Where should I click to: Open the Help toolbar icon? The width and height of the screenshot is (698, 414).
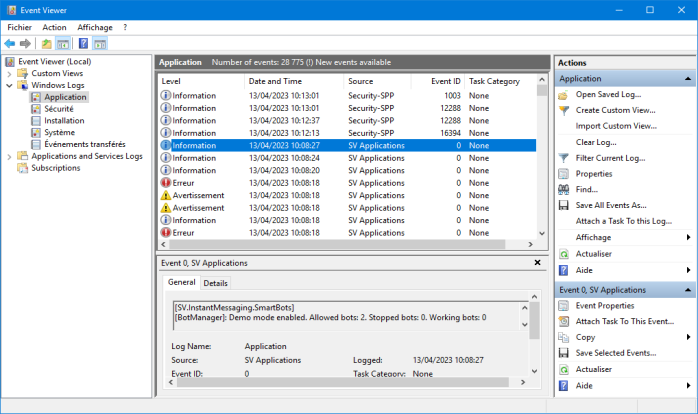point(83,44)
